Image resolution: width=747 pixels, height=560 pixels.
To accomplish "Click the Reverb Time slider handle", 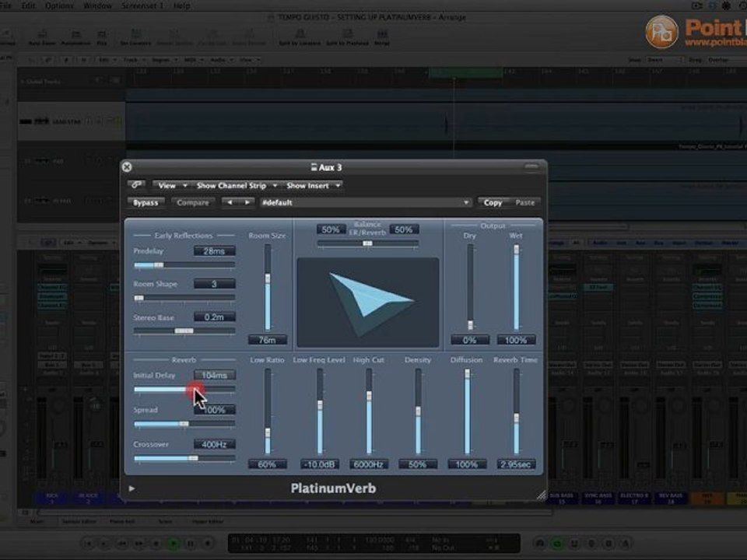I will [516, 418].
